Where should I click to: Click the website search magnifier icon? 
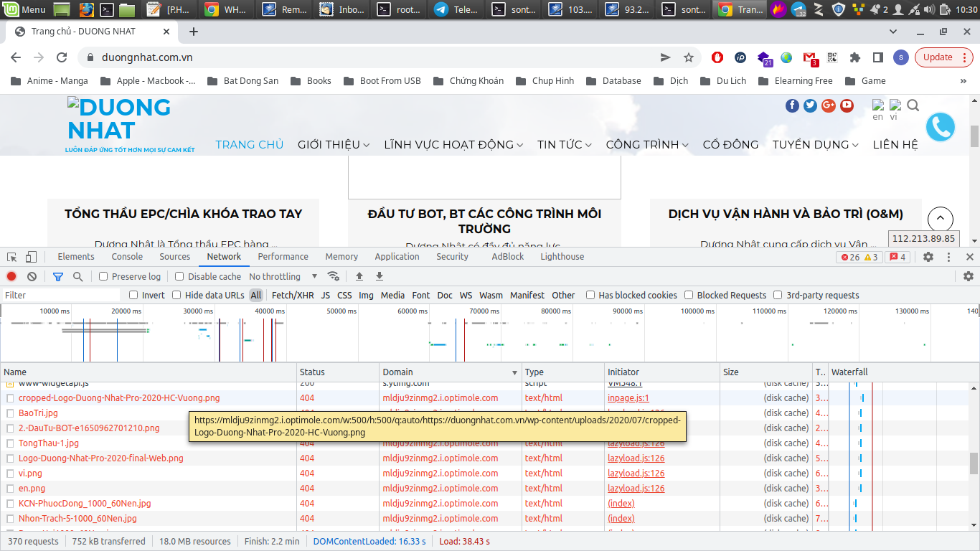click(x=913, y=105)
